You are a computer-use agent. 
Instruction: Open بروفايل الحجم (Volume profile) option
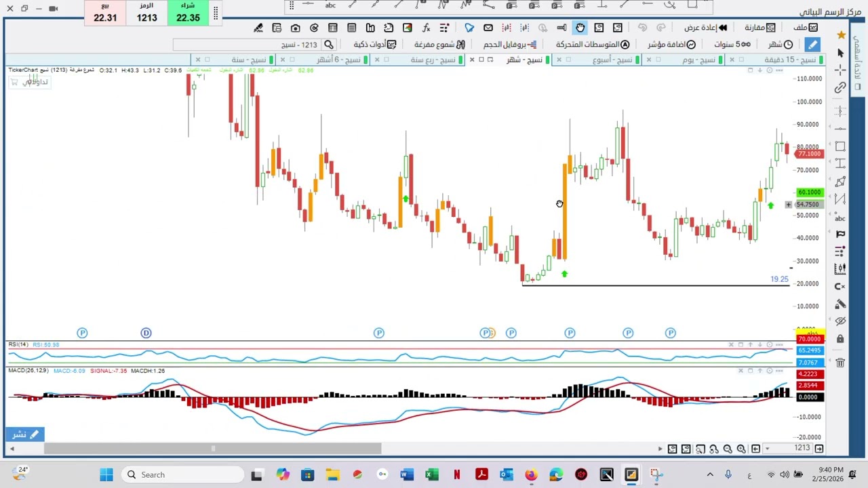click(510, 44)
